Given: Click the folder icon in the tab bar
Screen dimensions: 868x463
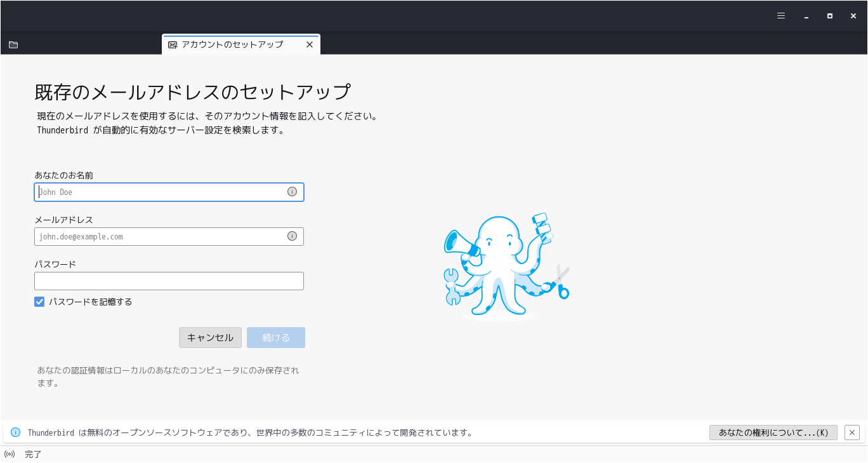Looking at the screenshot, I should click(x=13, y=44).
